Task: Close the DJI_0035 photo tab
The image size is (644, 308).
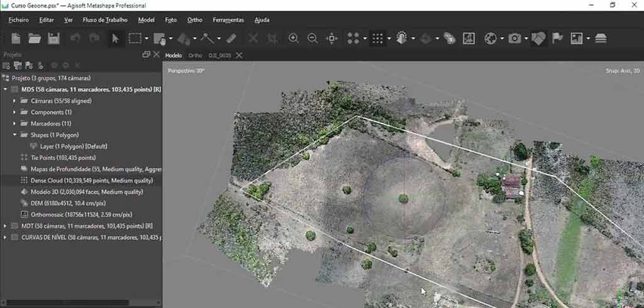Action: (239, 55)
